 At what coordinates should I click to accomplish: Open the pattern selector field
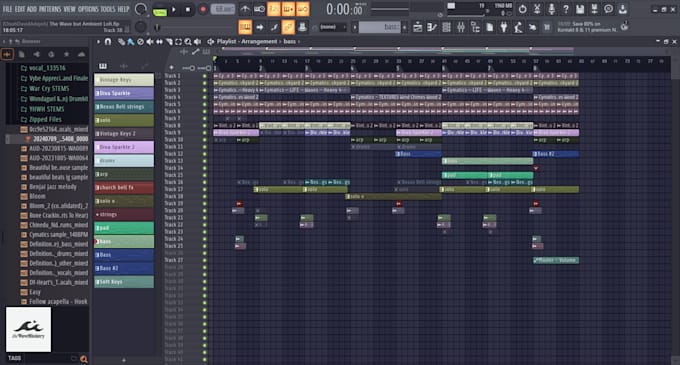[380, 27]
